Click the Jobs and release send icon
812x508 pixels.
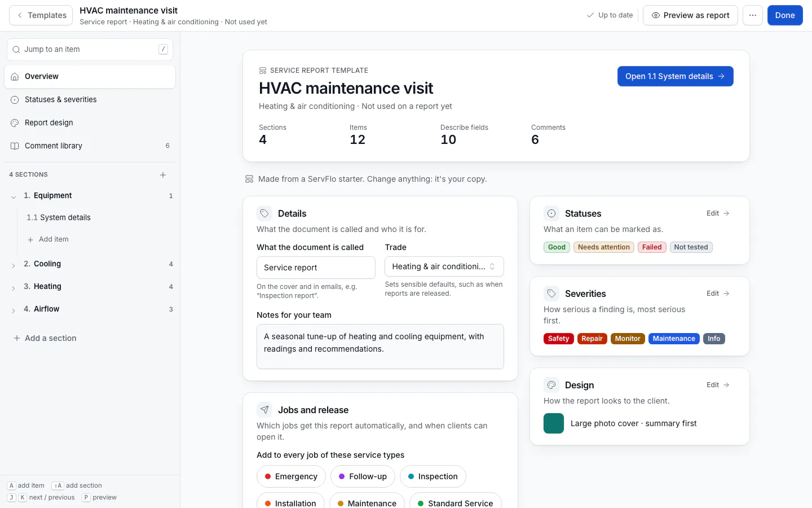264,410
